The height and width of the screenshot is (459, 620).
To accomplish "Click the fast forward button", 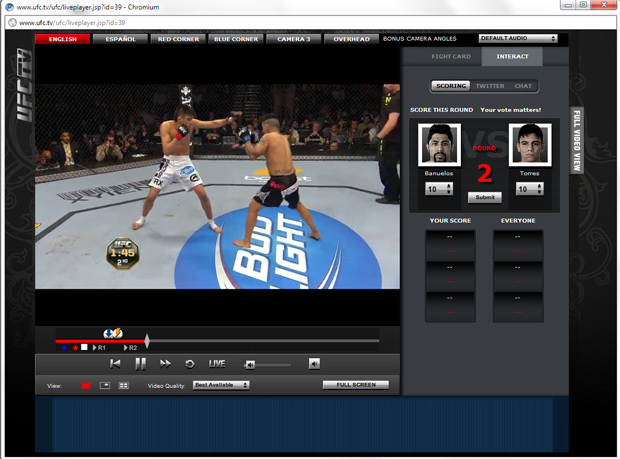I will tap(165, 364).
